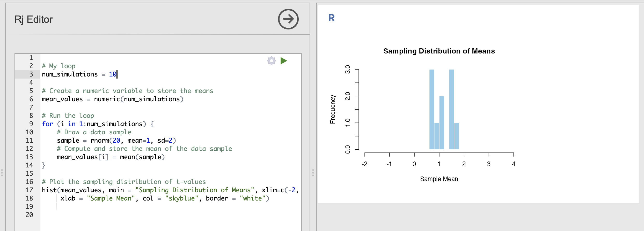
Task: Click the rnorm(20, mean=1, sd=2) code line
Action: pos(116,141)
